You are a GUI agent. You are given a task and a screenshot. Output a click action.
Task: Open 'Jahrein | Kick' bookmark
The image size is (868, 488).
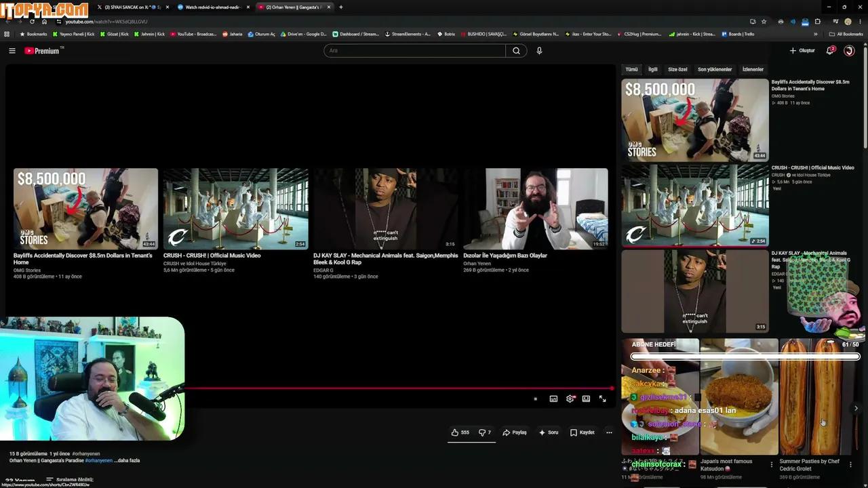149,34
